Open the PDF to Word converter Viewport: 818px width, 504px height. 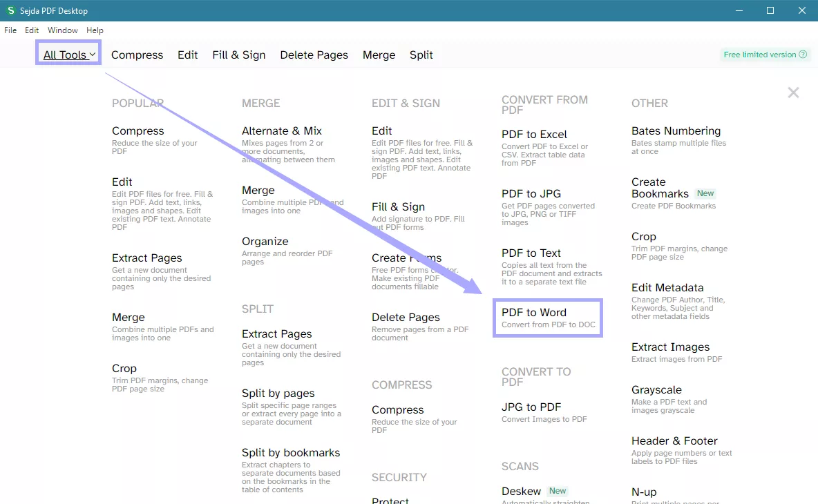point(533,313)
